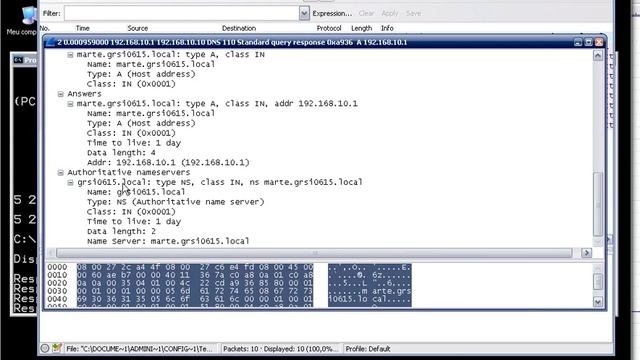Screen dimensions: 640x360
Task: Click the Profile: Default status entry
Action: click(x=368, y=349)
